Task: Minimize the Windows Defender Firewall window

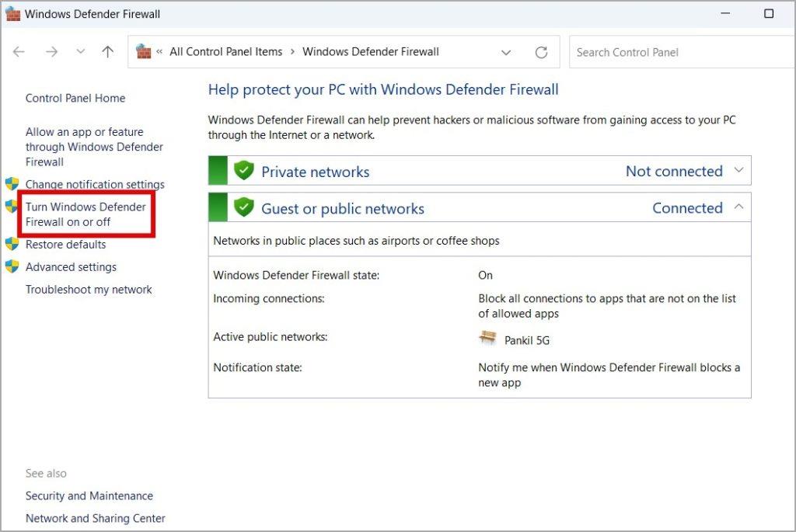Action: [x=725, y=13]
